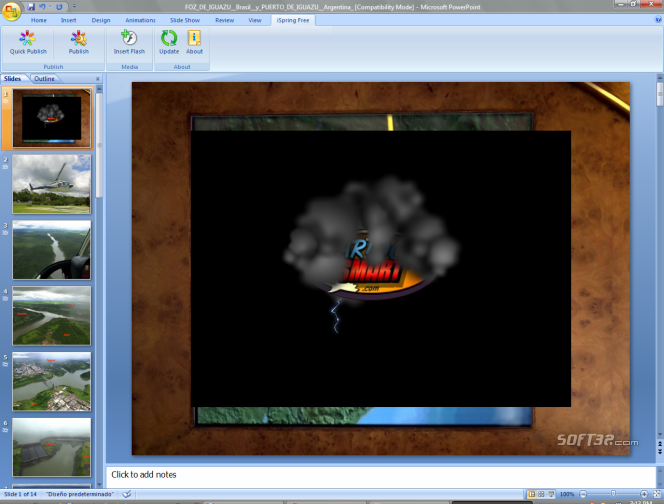Open the Slide Show tab
The image size is (664, 504).
click(x=185, y=20)
